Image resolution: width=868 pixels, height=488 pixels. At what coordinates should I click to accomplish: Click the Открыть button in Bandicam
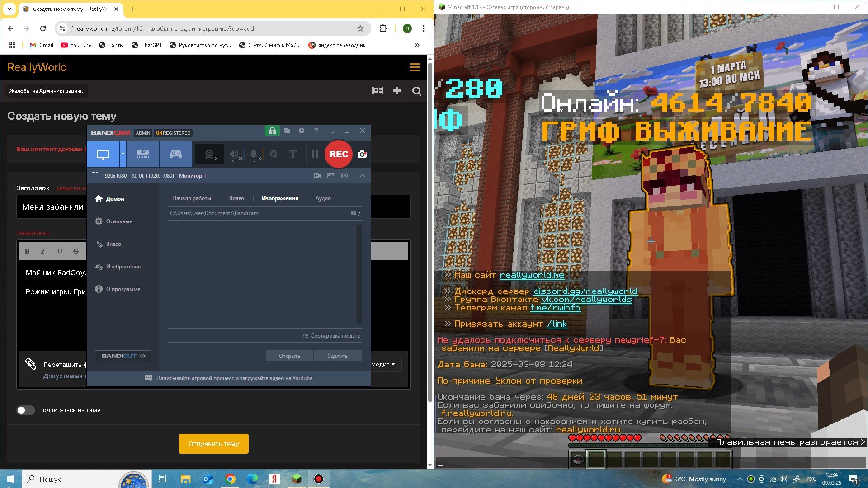(x=289, y=356)
